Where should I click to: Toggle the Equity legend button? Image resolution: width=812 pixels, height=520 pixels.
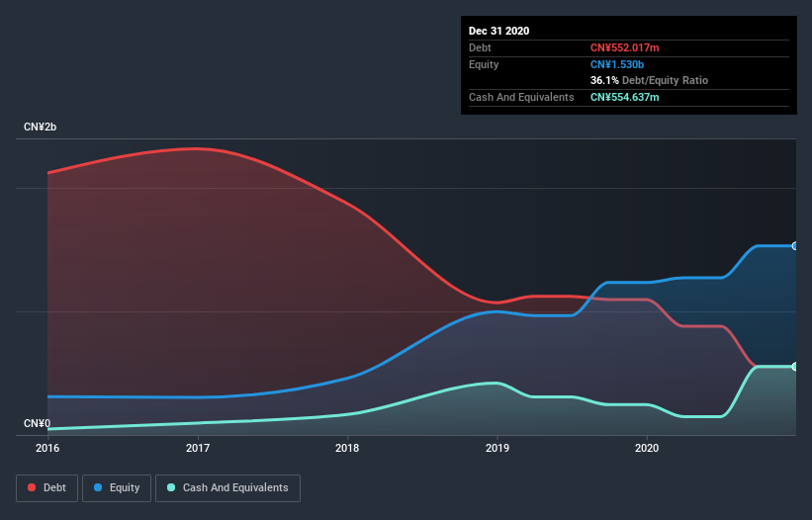(x=117, y=488)
